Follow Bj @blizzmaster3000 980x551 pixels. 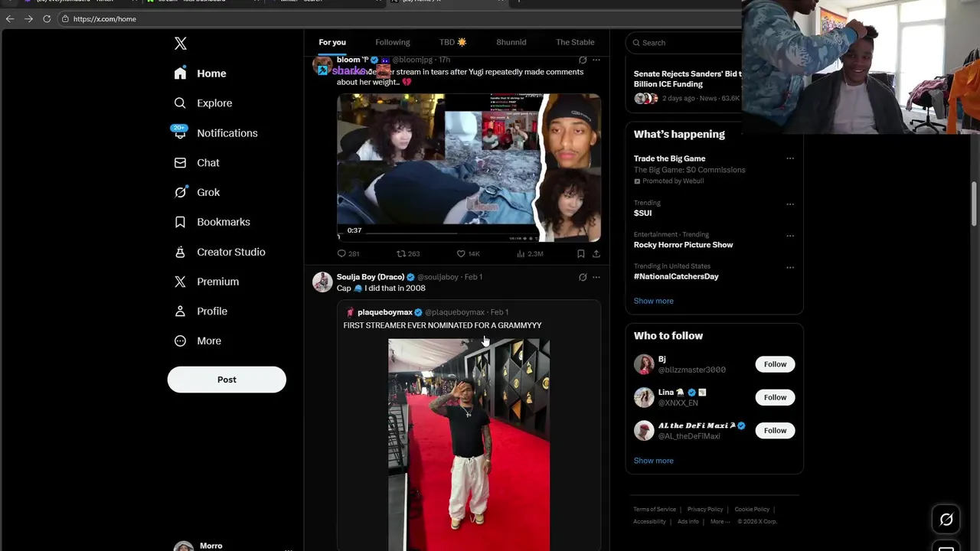point(775,364)
